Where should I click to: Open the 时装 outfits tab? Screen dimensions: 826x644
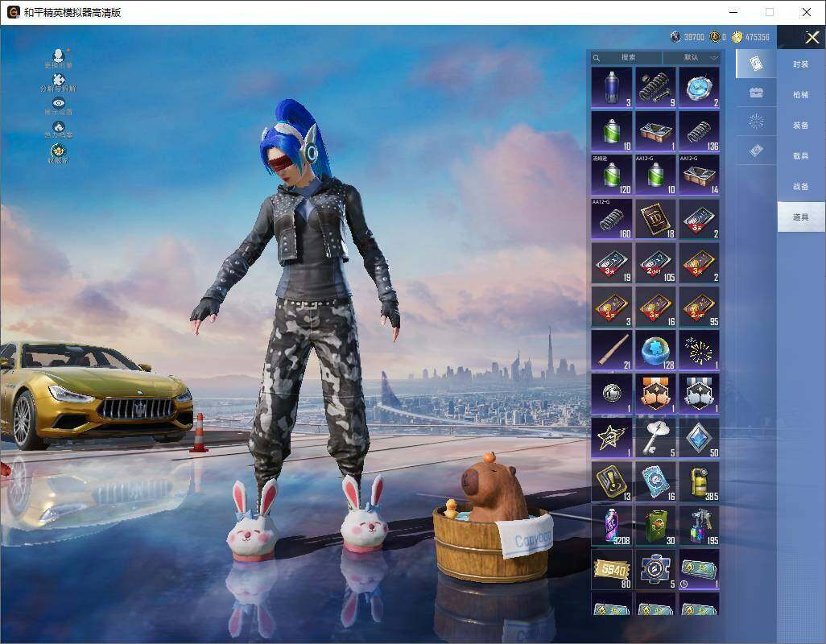801,64
